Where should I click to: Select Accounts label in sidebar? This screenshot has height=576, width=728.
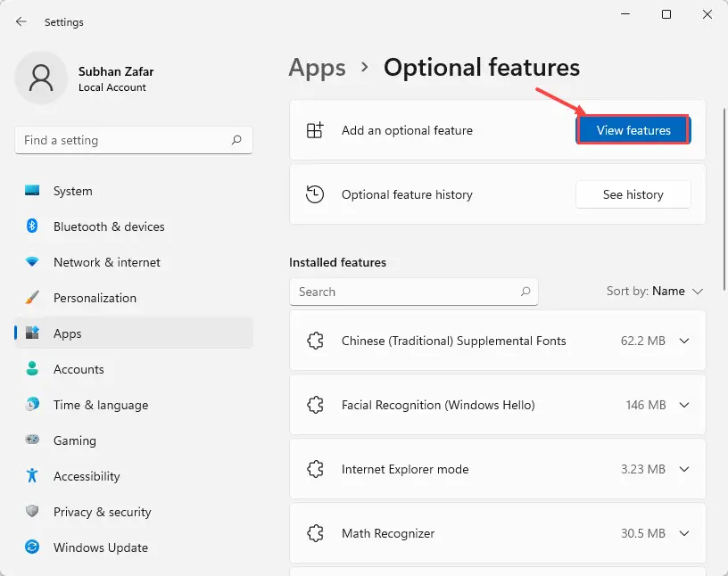point(79,369)
